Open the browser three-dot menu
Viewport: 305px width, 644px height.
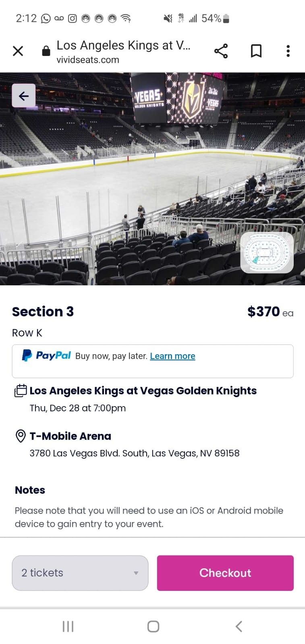pos(288,51)
